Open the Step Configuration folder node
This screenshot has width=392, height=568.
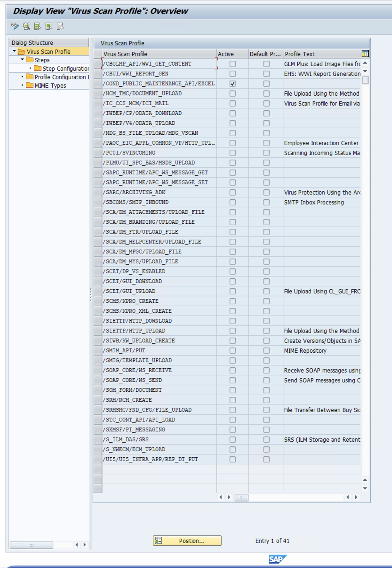[x=65, y=69]
